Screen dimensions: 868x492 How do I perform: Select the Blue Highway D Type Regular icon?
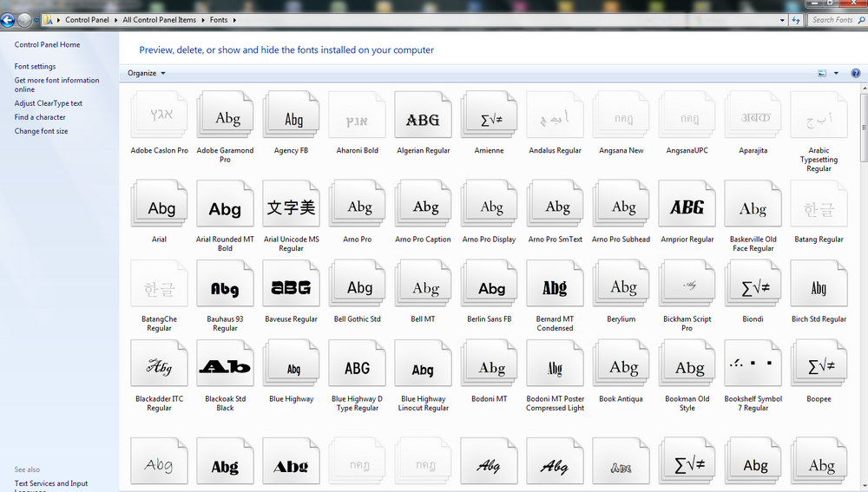(357, 363)
